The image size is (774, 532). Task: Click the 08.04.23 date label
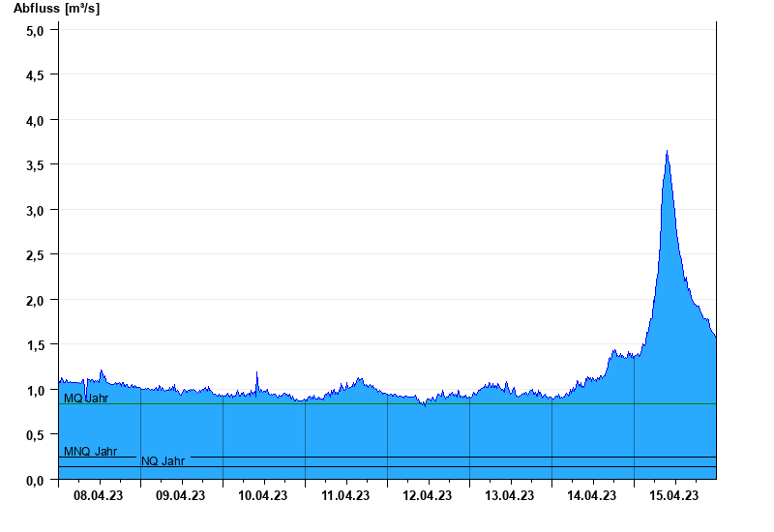click(99, 496)
